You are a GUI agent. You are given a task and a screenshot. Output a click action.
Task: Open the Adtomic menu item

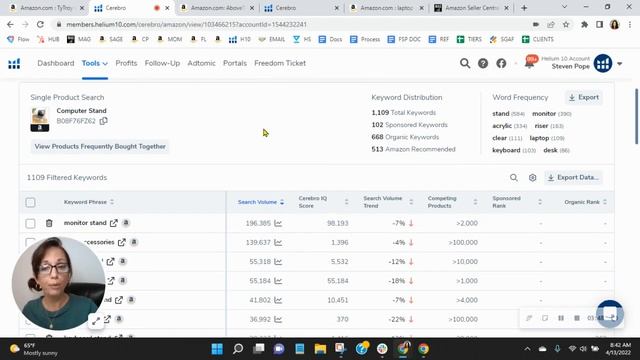(201, 63)
